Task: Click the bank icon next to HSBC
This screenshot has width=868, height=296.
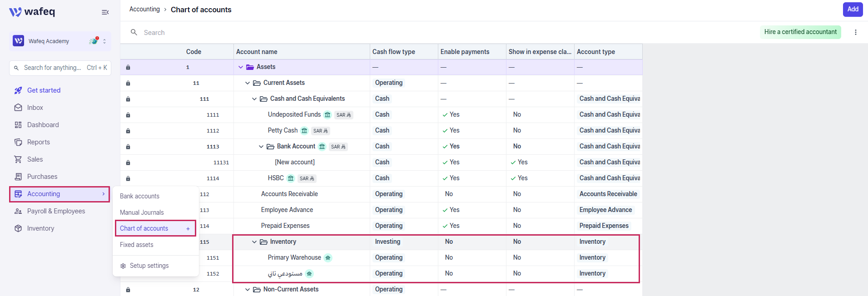Action: pos(291,178)
